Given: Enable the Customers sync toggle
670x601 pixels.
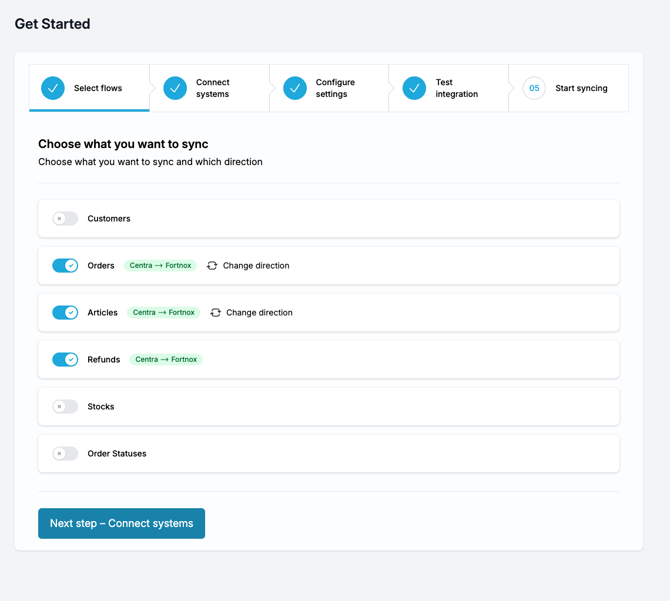Looking at the screenshot, I should click(65, 219).
